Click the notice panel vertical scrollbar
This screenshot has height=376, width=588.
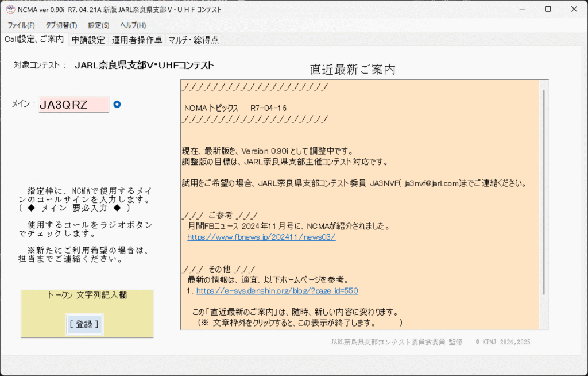point(544,191)
